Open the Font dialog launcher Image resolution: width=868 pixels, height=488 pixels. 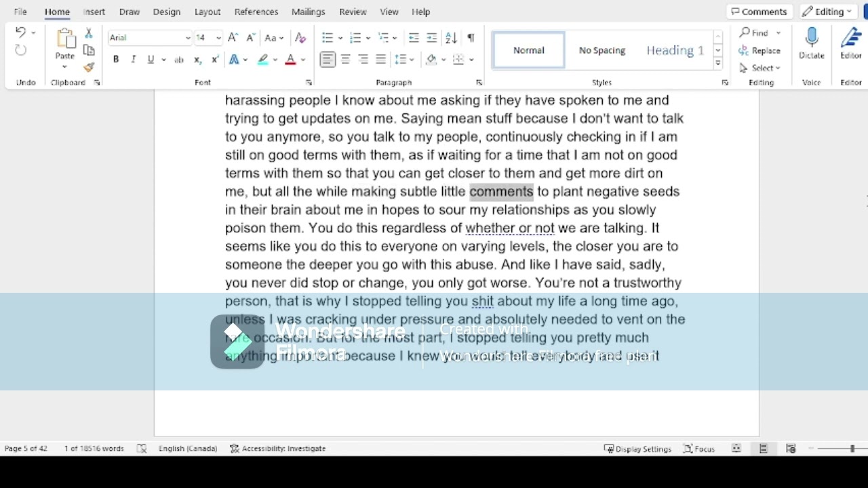click(309, 83)
